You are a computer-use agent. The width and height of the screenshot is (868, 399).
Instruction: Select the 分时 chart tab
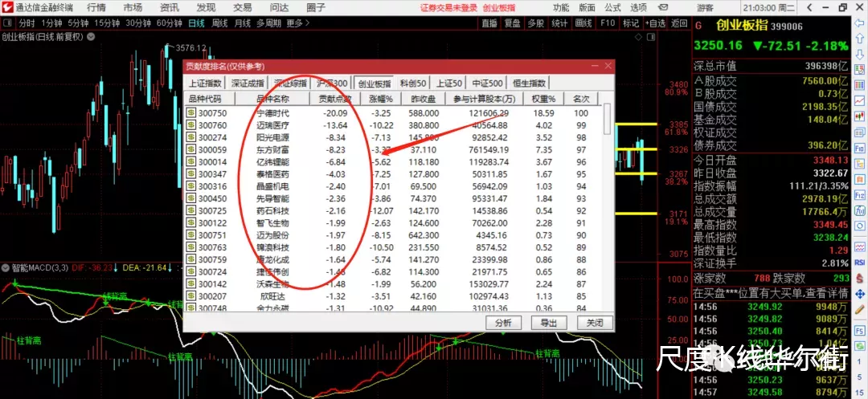click(27, 23)
